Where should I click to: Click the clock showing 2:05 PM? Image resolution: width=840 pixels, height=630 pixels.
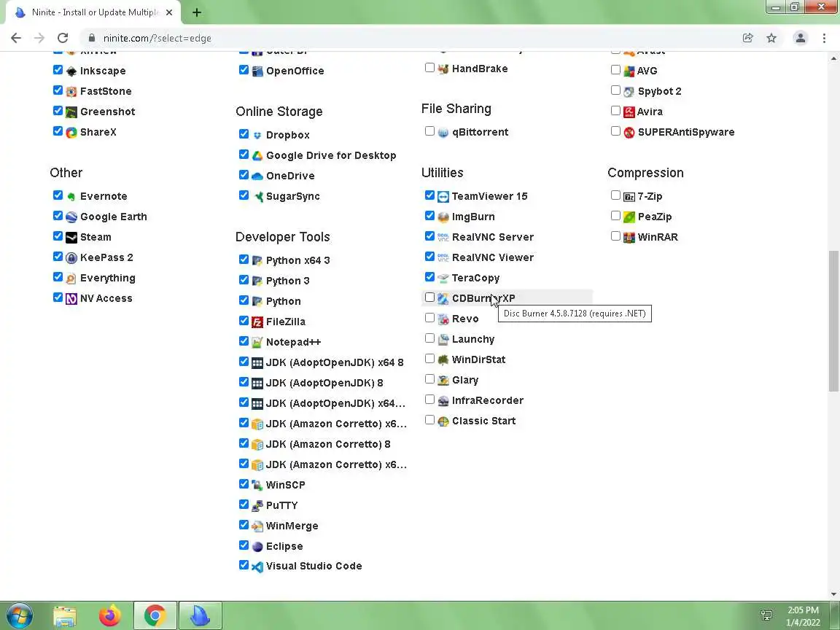pos(803,610)
